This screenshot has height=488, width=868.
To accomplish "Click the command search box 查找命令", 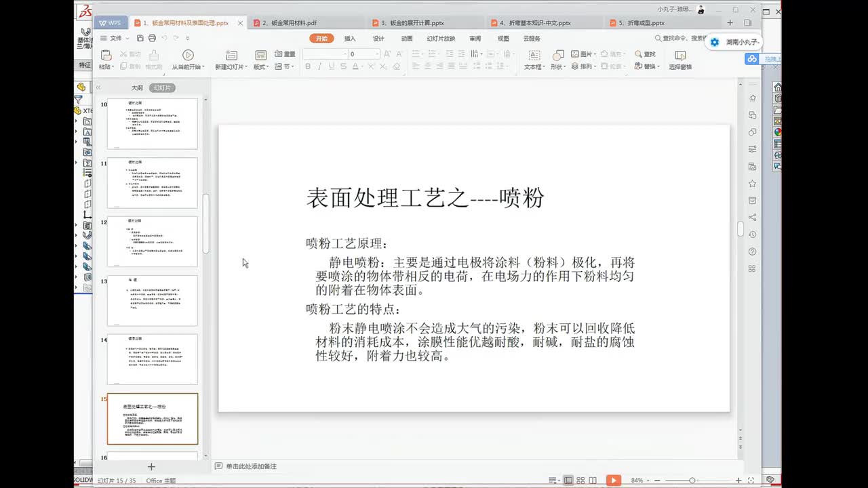I will [682, 39].
